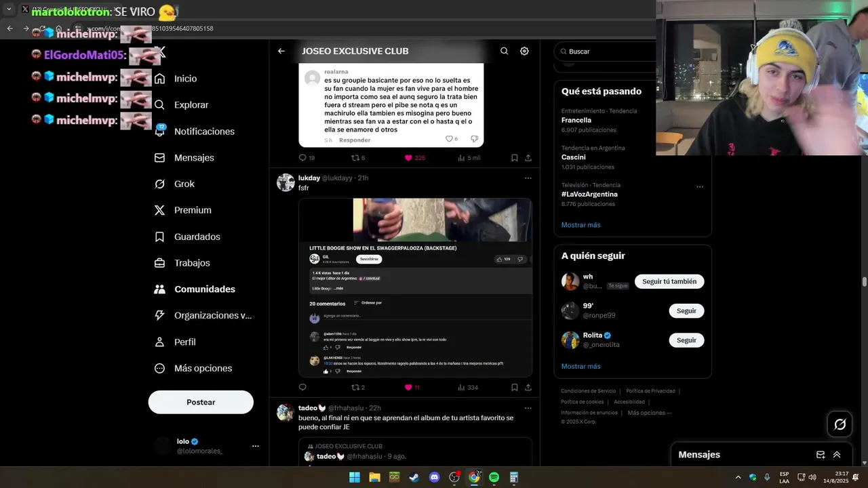Image resolution: width=868 pixels, height=488 pixels.
Task: Open system volume control in tray
Action: click(x=812, y=477)
